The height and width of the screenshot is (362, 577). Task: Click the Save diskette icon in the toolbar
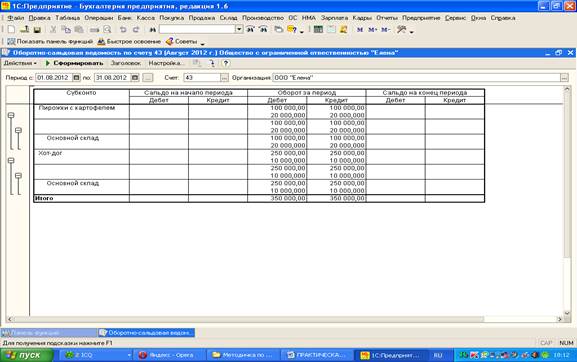(x=37, y=30)
